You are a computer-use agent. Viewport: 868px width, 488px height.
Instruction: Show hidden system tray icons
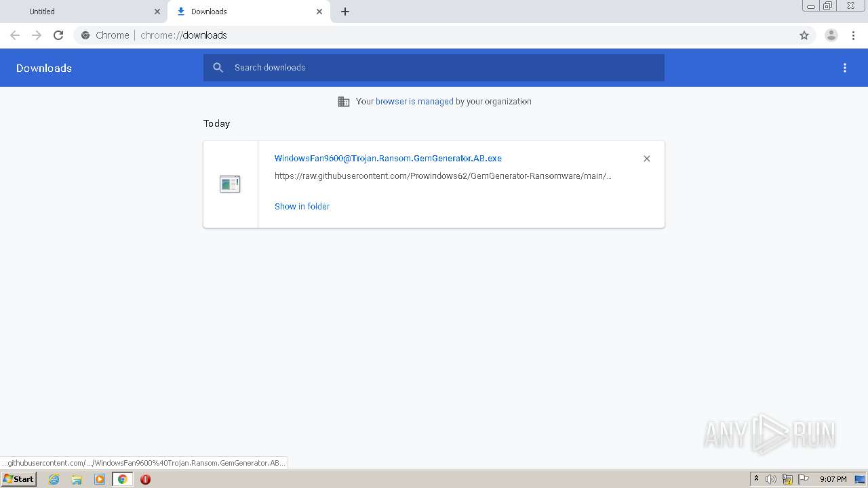pyautogui.click(x=756, y=479)
